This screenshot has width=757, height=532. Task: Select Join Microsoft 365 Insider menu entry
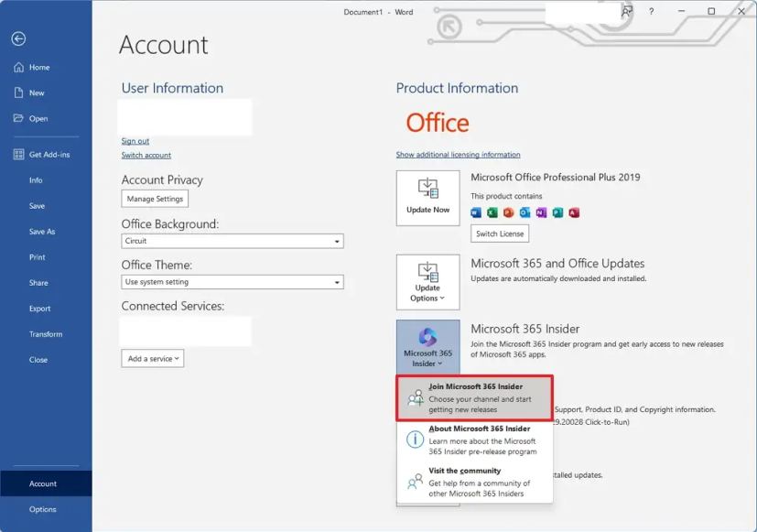pyautogui.click(x=474, y=397)
